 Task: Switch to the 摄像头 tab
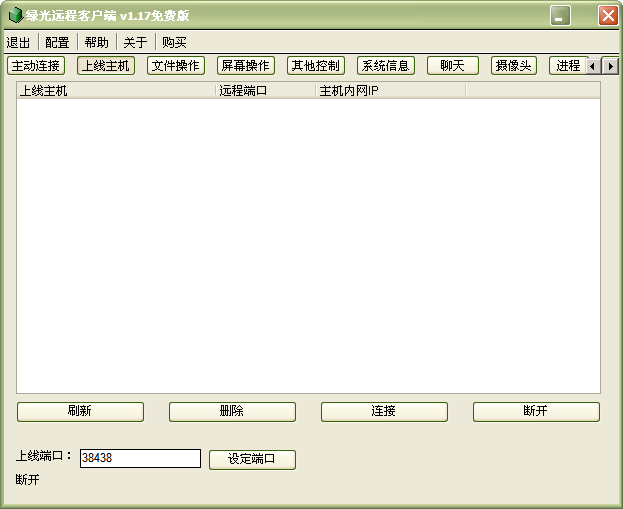click(514, 66)
